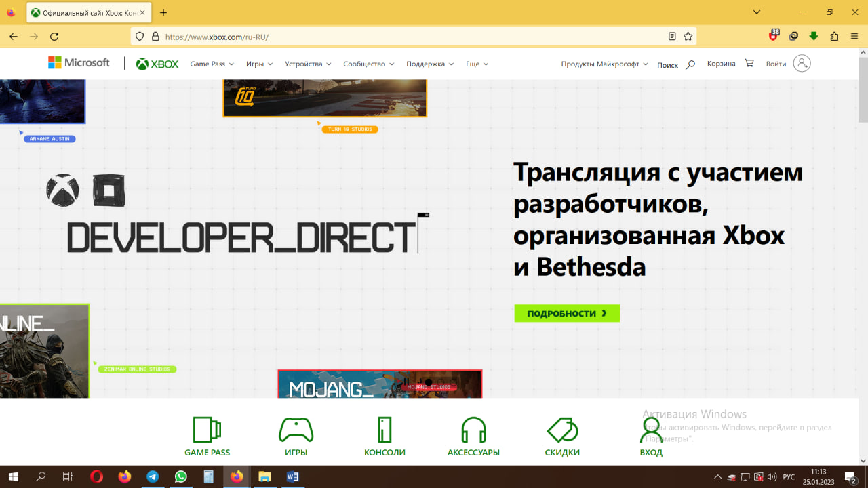The width and height of the screenshot is (868, 488).
Task: Select the Xbox official site tab
Action: point(90,12)
